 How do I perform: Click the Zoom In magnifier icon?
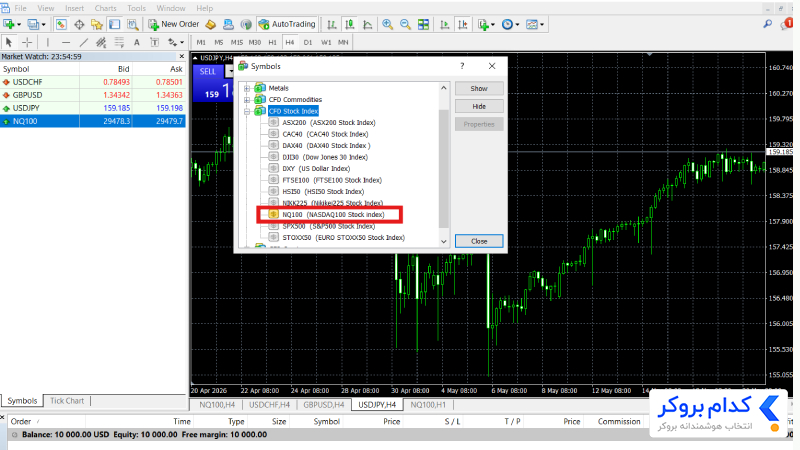[x=387, y=24]
